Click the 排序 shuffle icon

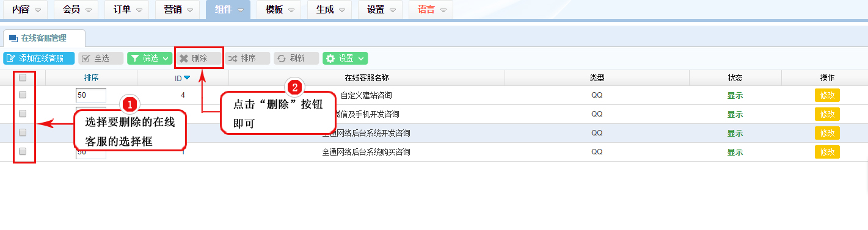coord(232,59)
